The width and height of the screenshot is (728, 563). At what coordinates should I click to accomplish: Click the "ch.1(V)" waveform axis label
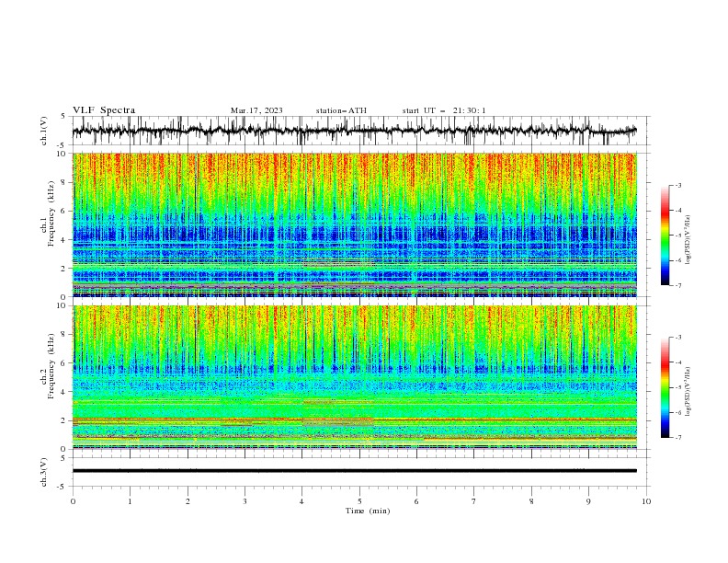pos(44,131)
